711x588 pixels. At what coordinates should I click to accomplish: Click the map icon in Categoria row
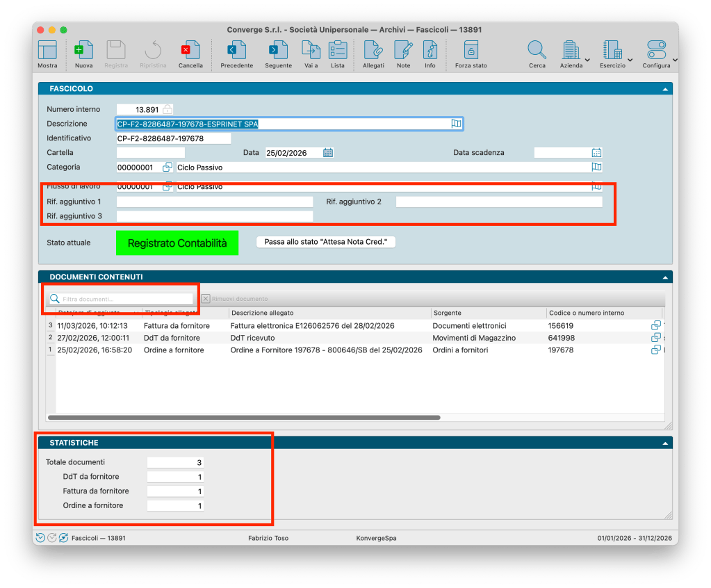click(x=596, y=168)
